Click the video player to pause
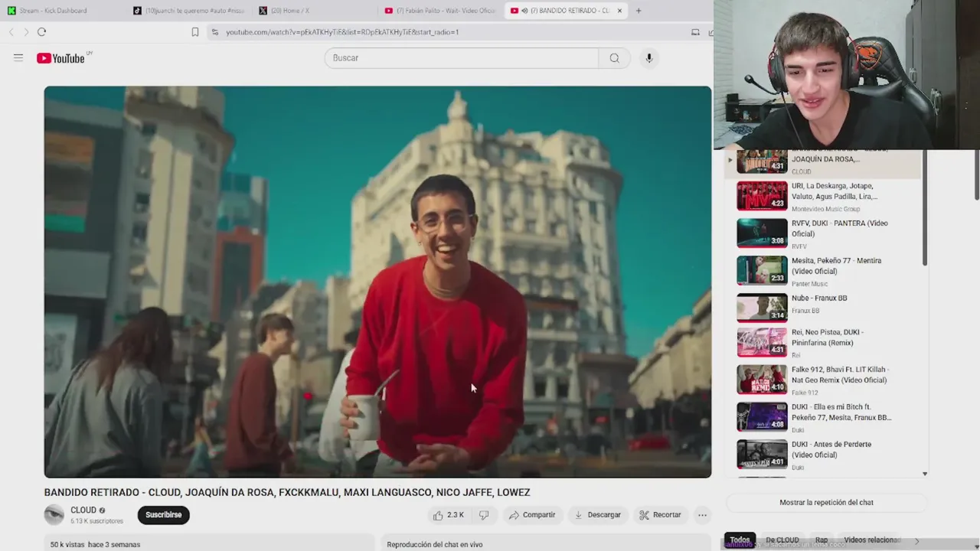This screenshot has height=551, width=980. [377, 282]
